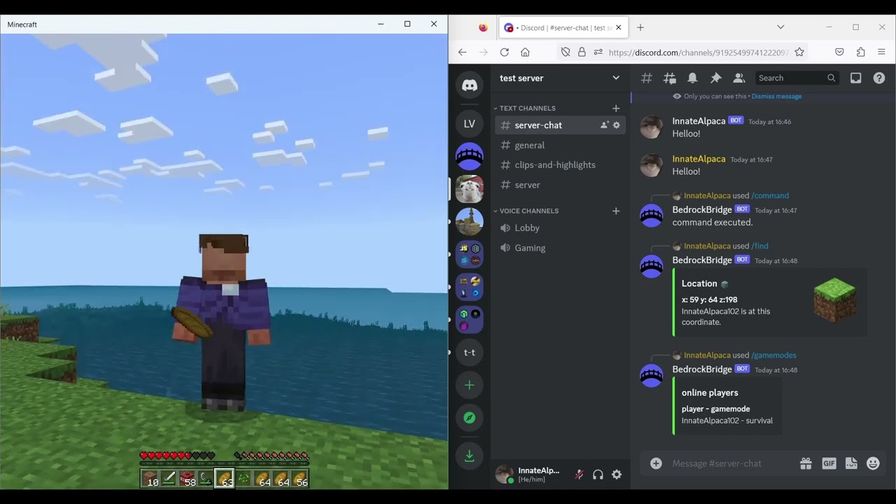Click Add a Server plus icon
The image size is (896, 504).
coord(469,385)
